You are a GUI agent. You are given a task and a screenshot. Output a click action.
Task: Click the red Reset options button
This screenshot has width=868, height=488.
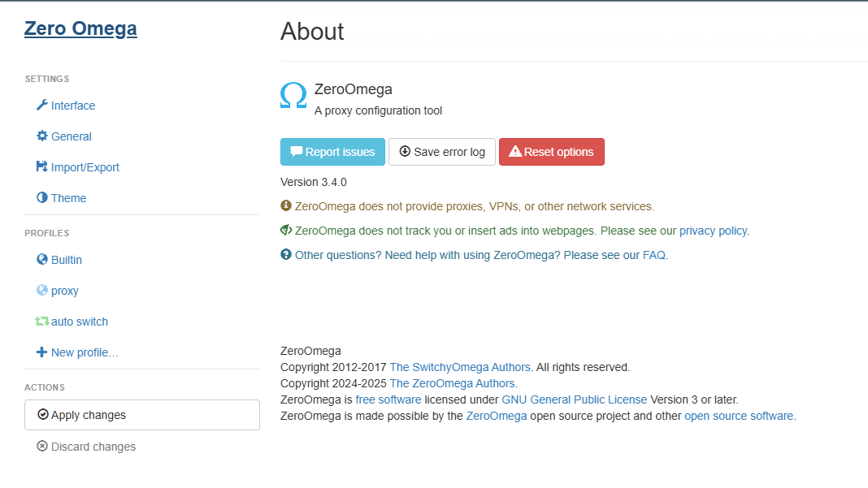551,152
